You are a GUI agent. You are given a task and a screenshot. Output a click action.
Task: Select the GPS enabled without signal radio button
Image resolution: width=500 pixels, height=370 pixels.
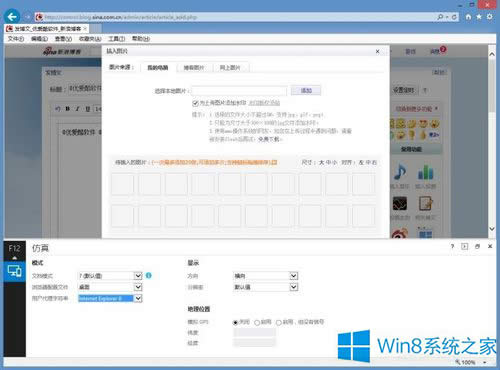coord(279,322)
